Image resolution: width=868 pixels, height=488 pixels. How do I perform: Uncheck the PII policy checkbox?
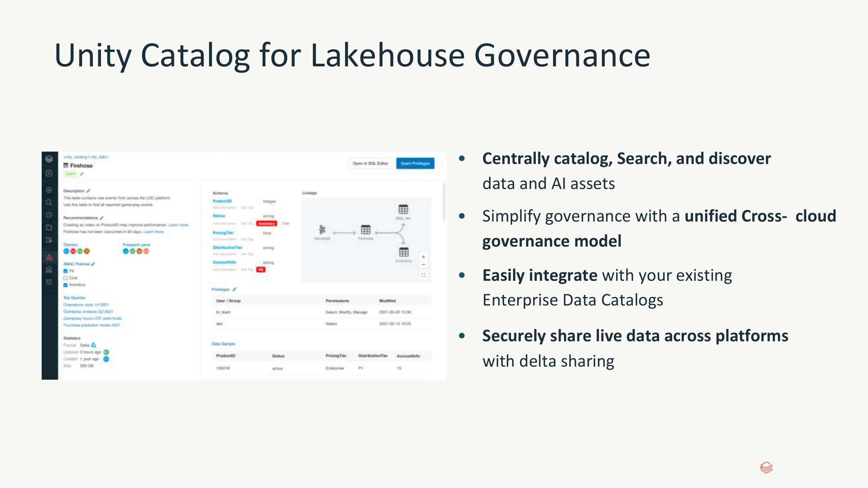coord(66,271)
